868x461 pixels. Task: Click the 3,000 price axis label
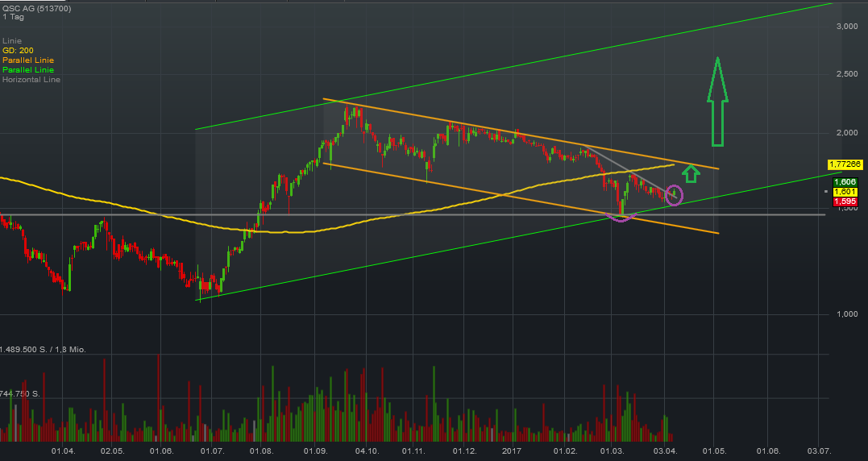(x=846, y=27)
